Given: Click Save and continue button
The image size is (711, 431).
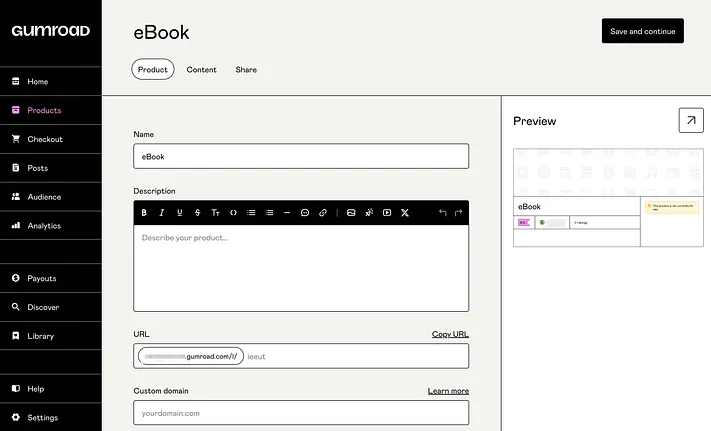Looking at the screenshot, I should [643, 31].
